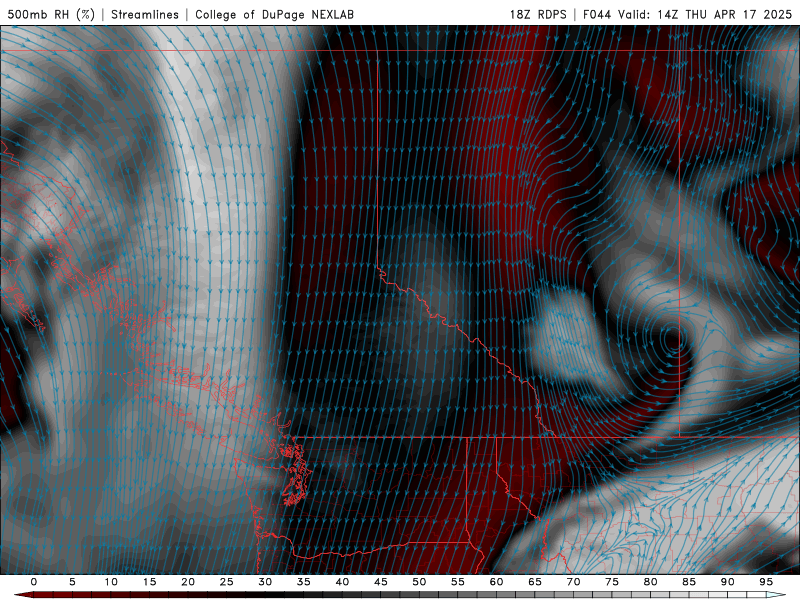This screenshot has height=600, width=800.
Task: Click the '18Z RDPS' model label
Action: point(538,14)
